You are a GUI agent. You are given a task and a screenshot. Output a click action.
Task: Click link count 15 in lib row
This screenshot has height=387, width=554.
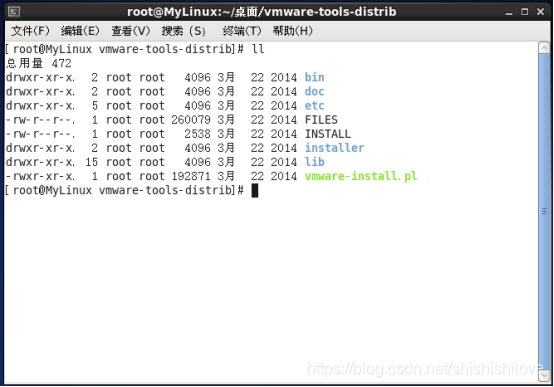tap(91, 162)
